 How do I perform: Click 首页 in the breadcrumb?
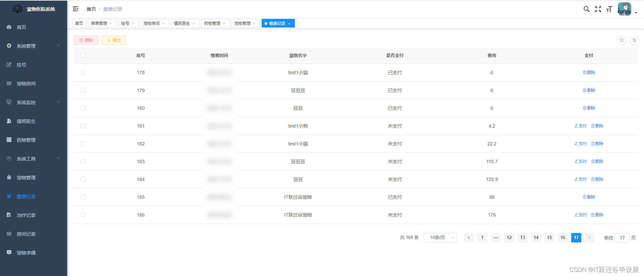tap(91, 9)
